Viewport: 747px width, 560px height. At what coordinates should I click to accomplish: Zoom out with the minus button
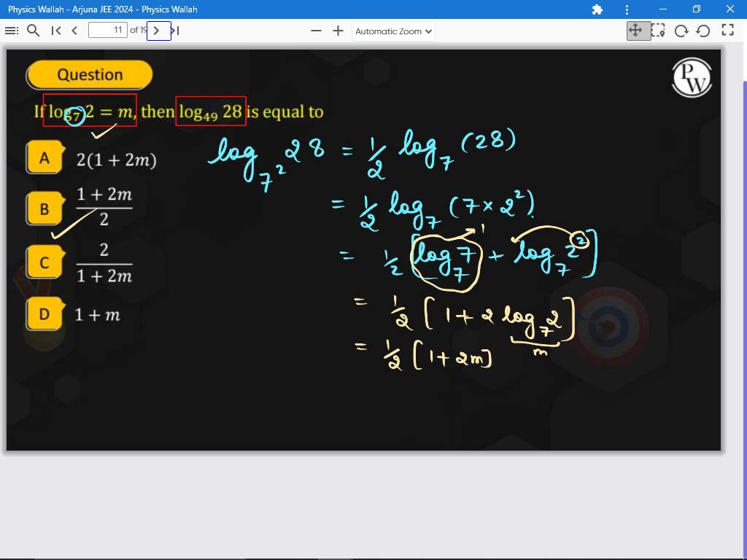click(x=316, y=31)
